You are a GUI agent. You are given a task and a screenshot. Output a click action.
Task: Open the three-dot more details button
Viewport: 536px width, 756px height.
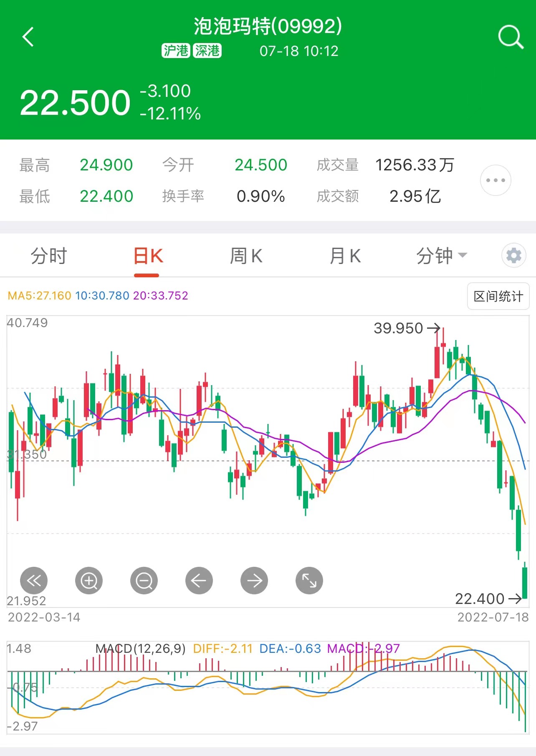[496, 180]
